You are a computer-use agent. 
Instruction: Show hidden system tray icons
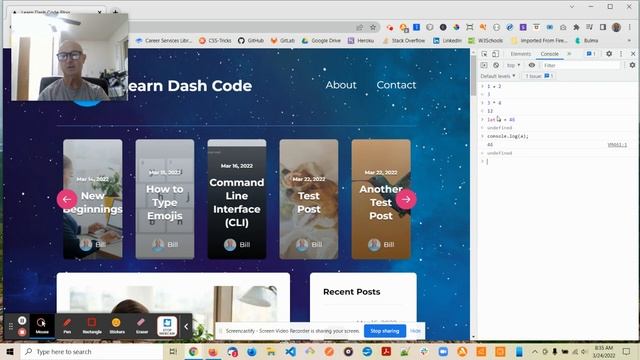point(534,351)
